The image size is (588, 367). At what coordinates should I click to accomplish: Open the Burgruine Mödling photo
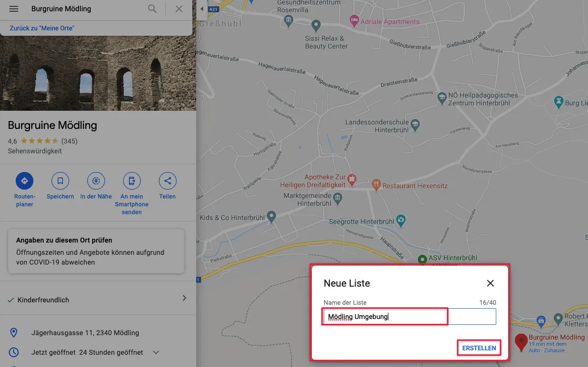click(x=98, y=73)
